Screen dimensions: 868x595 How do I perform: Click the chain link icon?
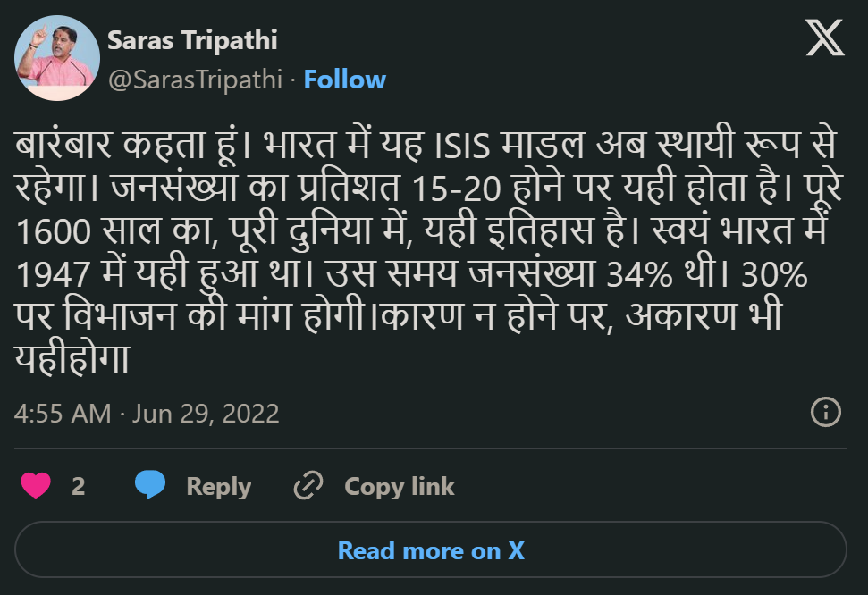(308, 486)
